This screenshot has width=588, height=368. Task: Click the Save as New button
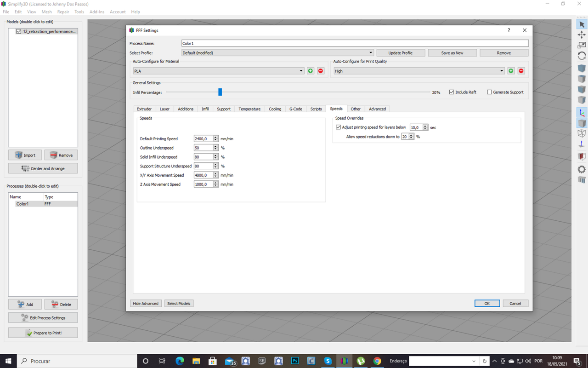452,53
